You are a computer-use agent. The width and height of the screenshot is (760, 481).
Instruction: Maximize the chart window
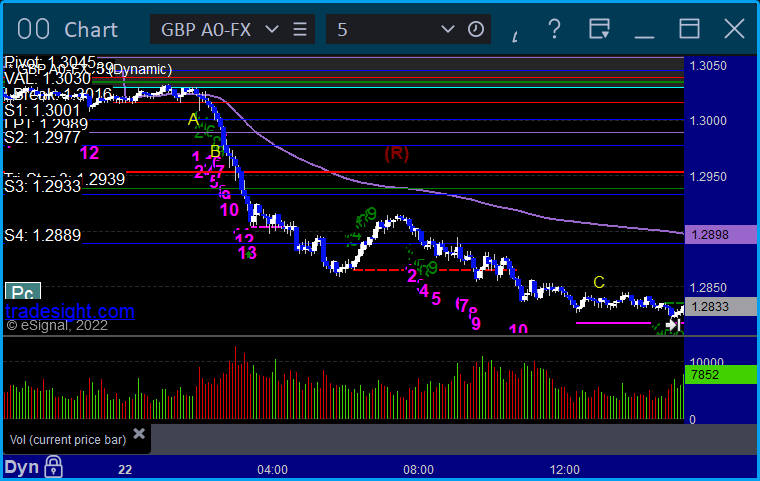(689, 29)
